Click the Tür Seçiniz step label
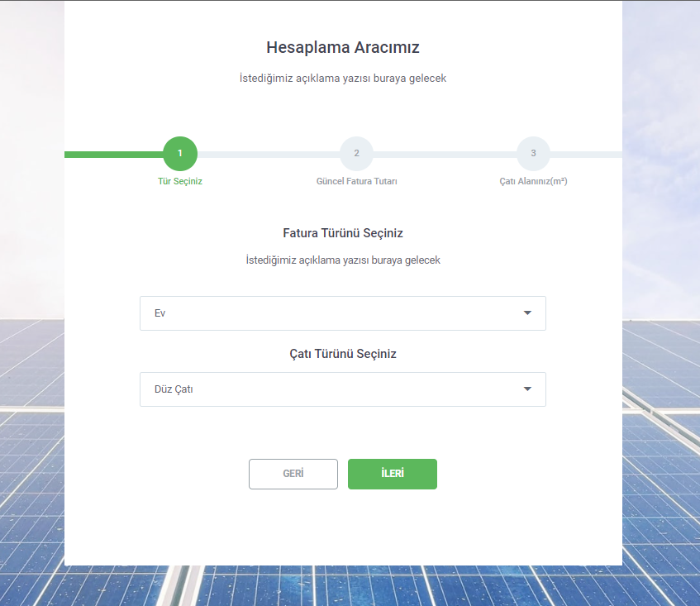700x606 pixels. [180, 181]
